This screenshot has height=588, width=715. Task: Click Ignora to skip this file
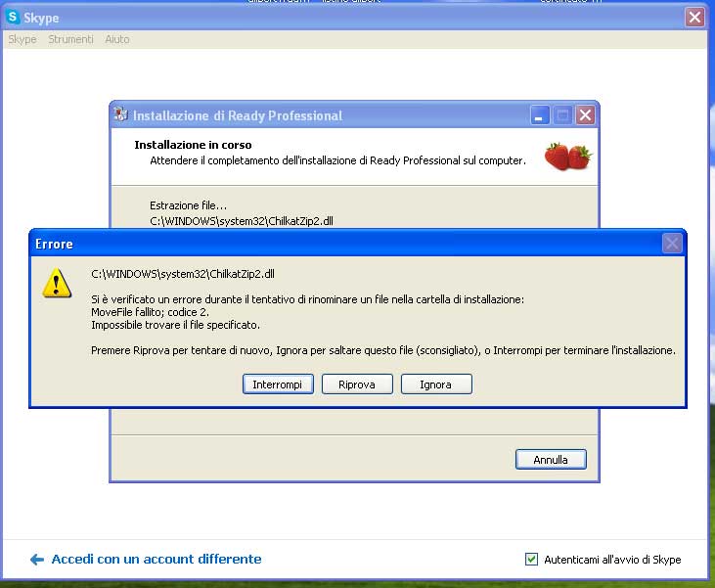436,384
